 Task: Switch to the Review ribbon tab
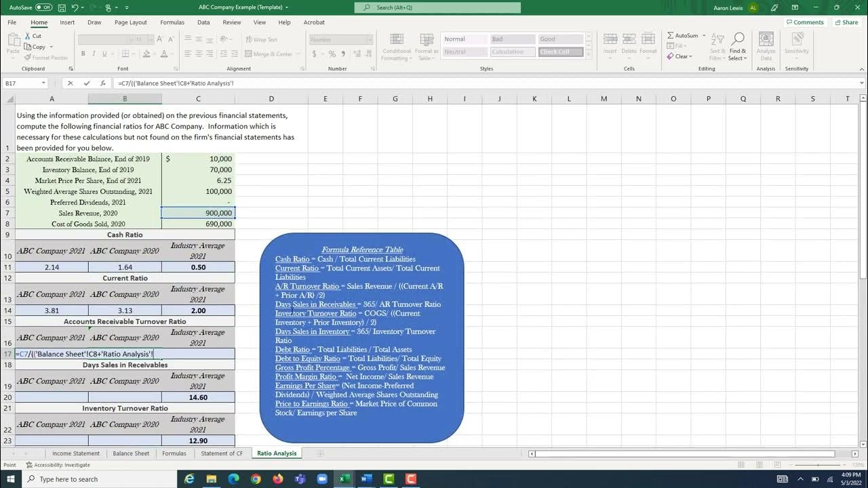(232, 22)
